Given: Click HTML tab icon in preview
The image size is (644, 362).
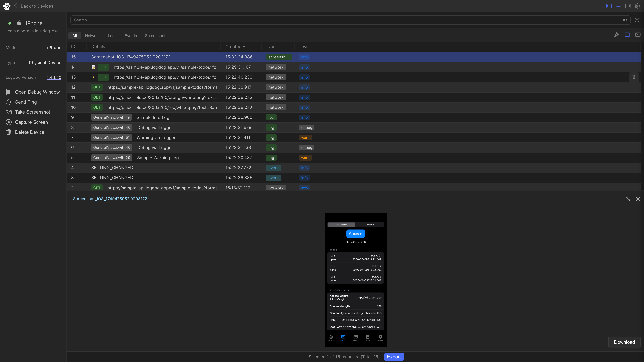Looking at the screenshot, I should [368, 338].
